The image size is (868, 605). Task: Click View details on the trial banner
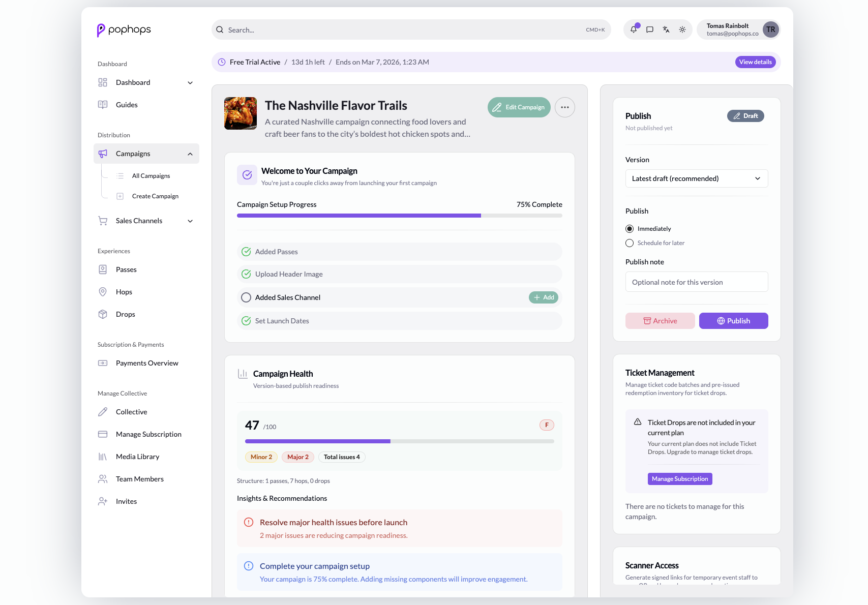755,62
